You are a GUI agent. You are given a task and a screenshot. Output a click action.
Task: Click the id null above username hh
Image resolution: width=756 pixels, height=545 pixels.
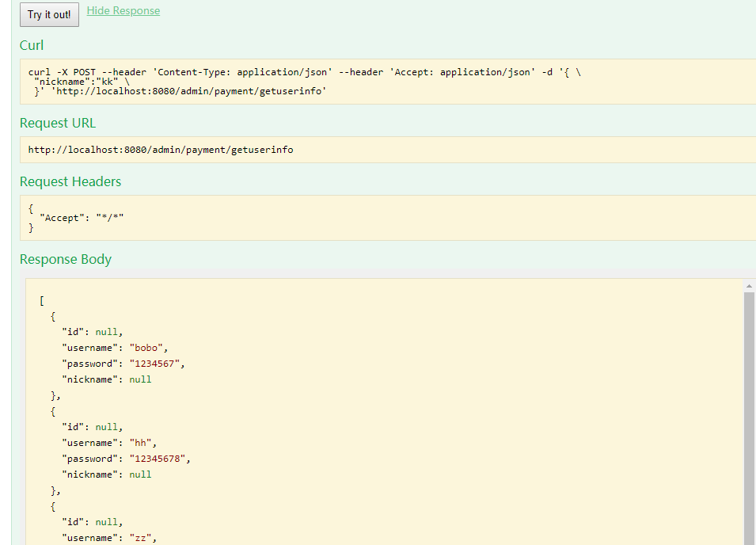107,427
